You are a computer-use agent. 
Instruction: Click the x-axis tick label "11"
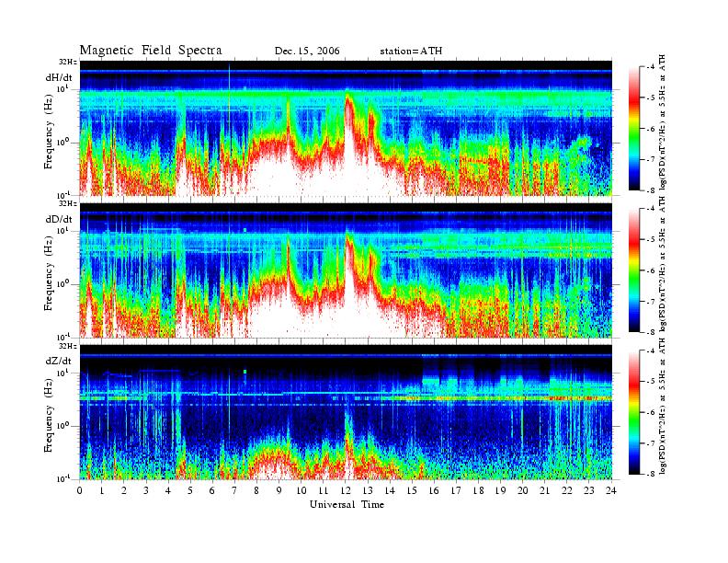[324, 491]
